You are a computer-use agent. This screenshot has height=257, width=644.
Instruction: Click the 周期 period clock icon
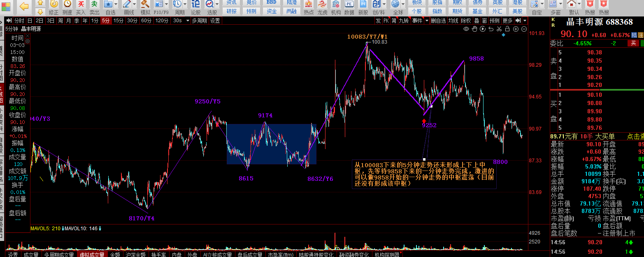click(177, 4)
